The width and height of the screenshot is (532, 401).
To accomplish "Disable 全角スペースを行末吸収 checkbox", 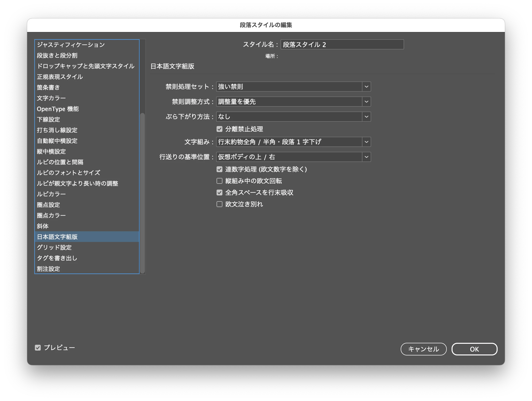I will 219,192.
